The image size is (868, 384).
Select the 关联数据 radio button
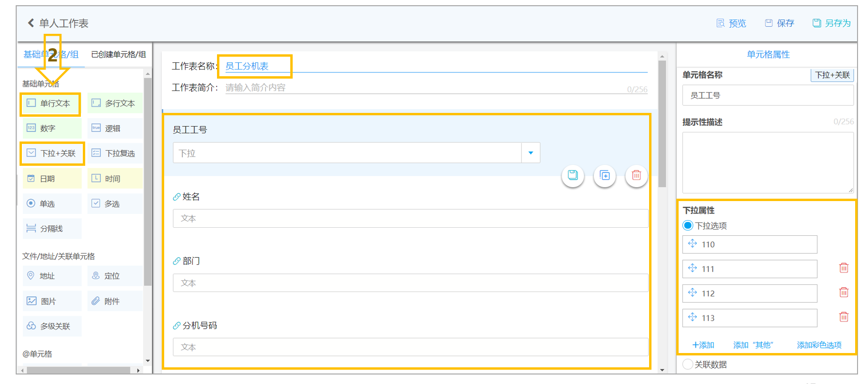[x=688, y=364]
